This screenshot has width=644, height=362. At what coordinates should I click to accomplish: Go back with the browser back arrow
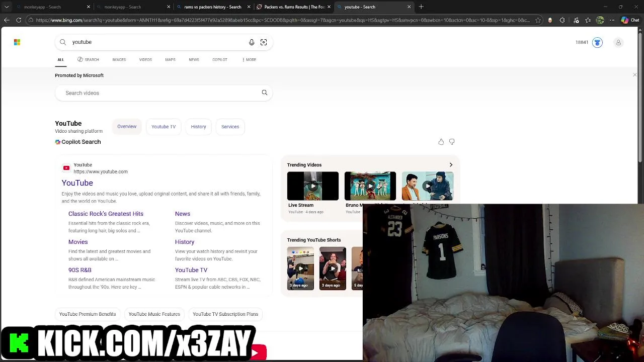(x=7, y=20)
